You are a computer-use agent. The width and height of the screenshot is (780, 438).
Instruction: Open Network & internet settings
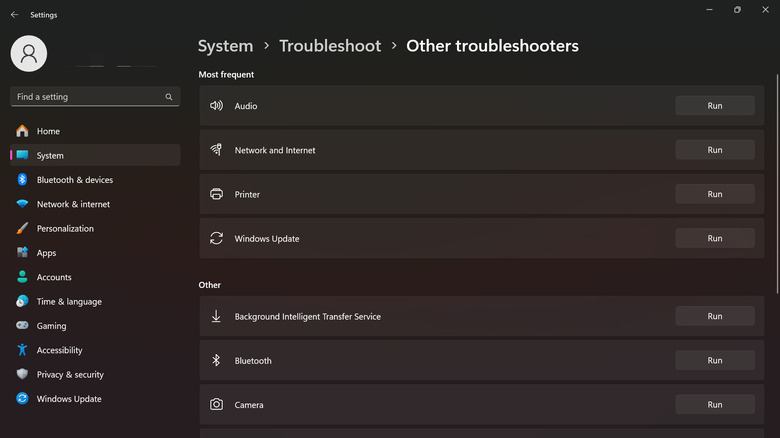click(x=73, y=204)
